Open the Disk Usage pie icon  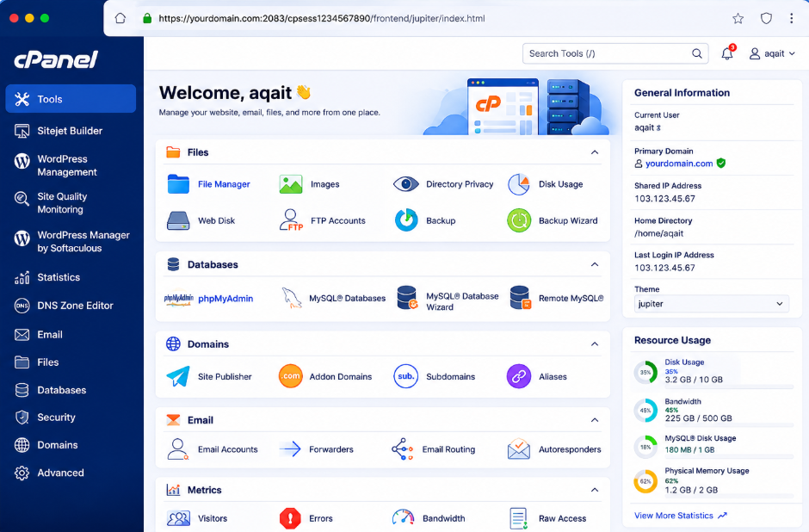(x=518, y=184)
